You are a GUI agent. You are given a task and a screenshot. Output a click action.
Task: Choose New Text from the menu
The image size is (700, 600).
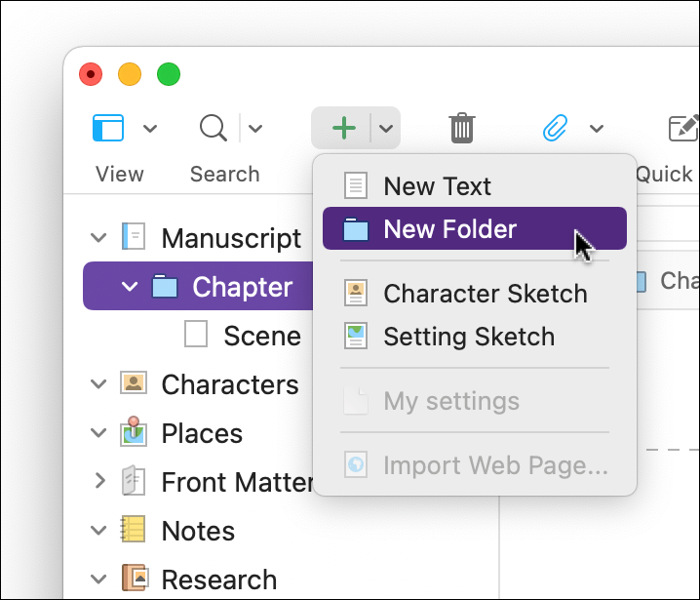437,185
